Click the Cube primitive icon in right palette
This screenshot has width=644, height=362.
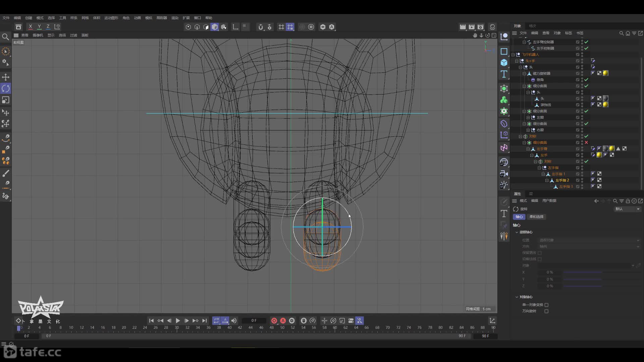coord(504,63)
